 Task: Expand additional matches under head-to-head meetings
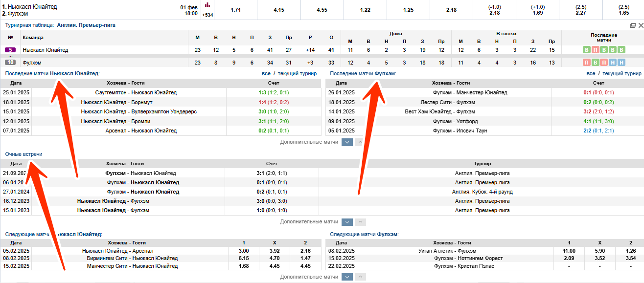[347, 221]
